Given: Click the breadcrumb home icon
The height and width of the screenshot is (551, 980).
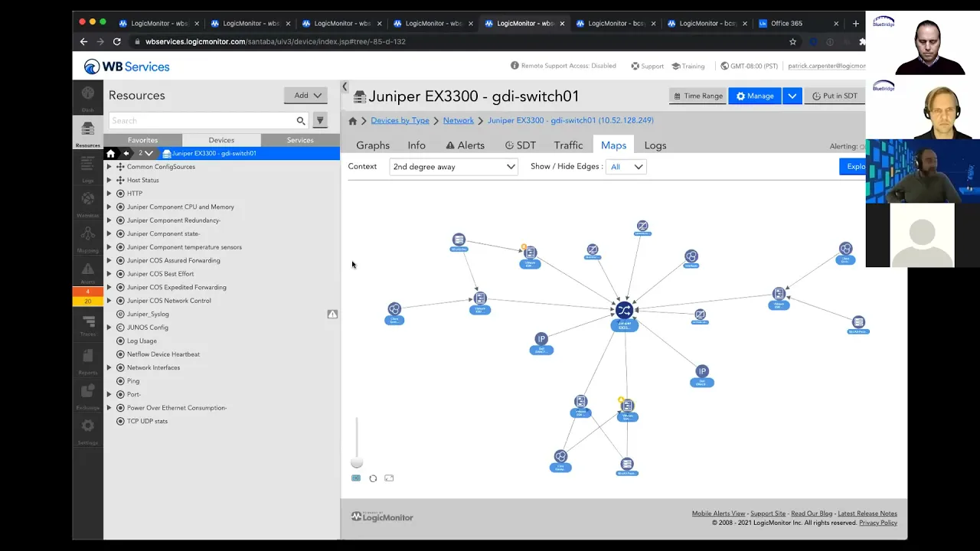Looking at the screenshot, I should tap(353, 121).
